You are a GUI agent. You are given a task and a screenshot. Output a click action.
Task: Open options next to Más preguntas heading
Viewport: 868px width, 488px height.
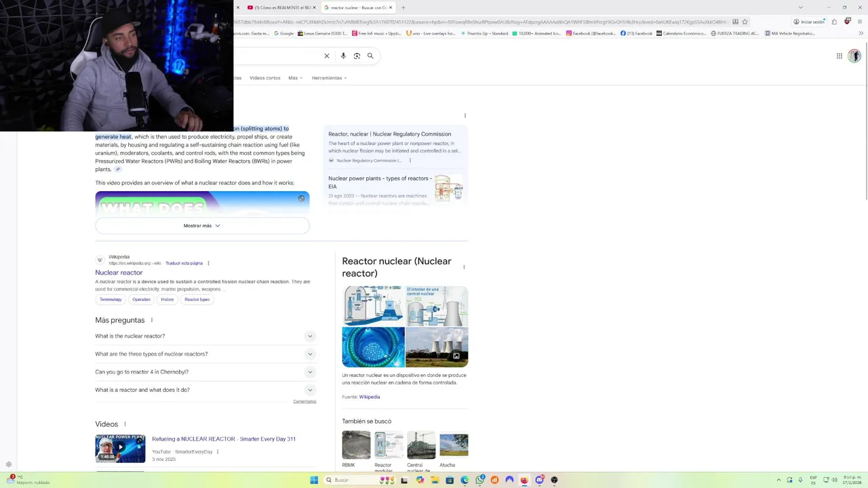pos(151,320)
